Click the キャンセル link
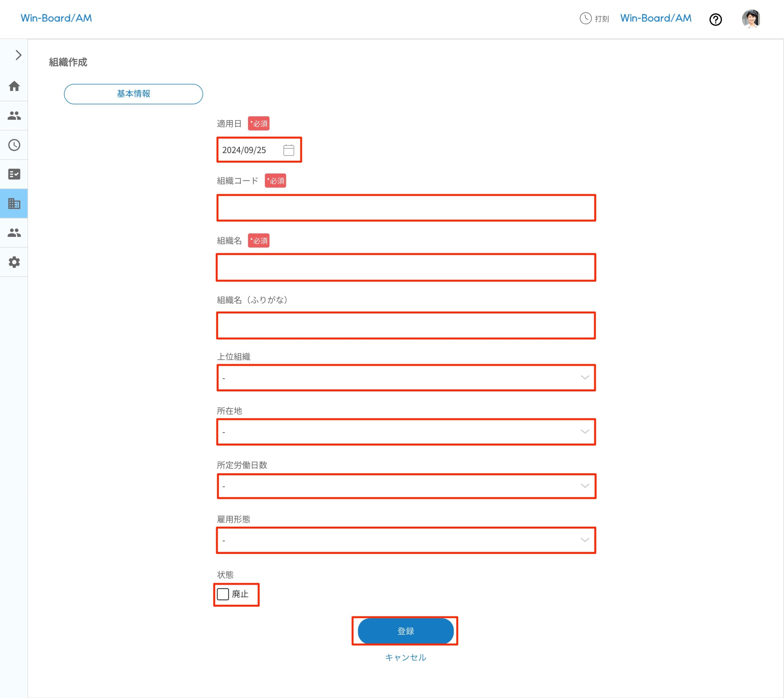 pyautogui.click(x=405, y=657)
